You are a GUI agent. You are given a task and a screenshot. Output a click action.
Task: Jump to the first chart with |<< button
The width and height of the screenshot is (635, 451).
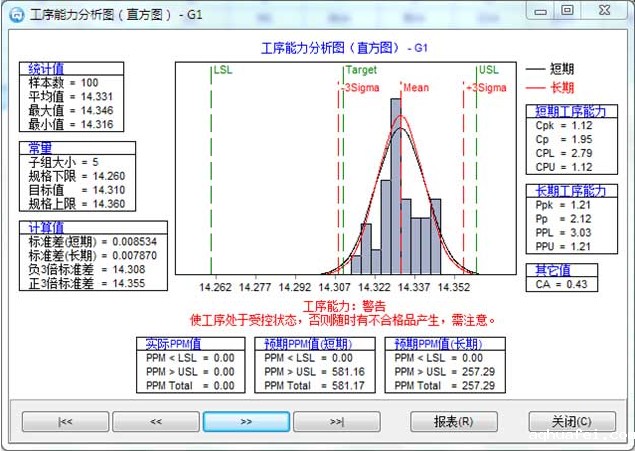(x=64, y=422)
